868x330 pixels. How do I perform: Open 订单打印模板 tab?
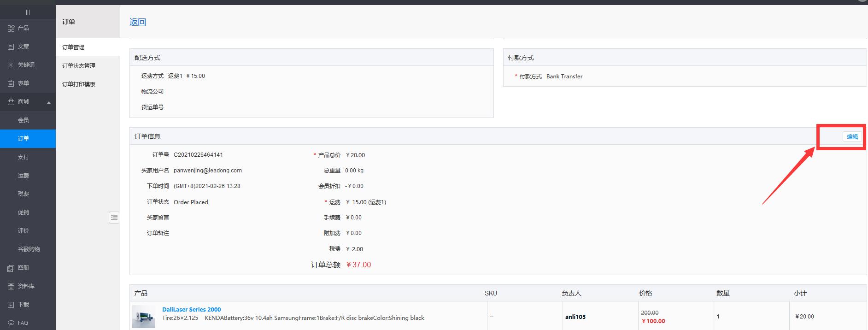(x=79, y=84)
